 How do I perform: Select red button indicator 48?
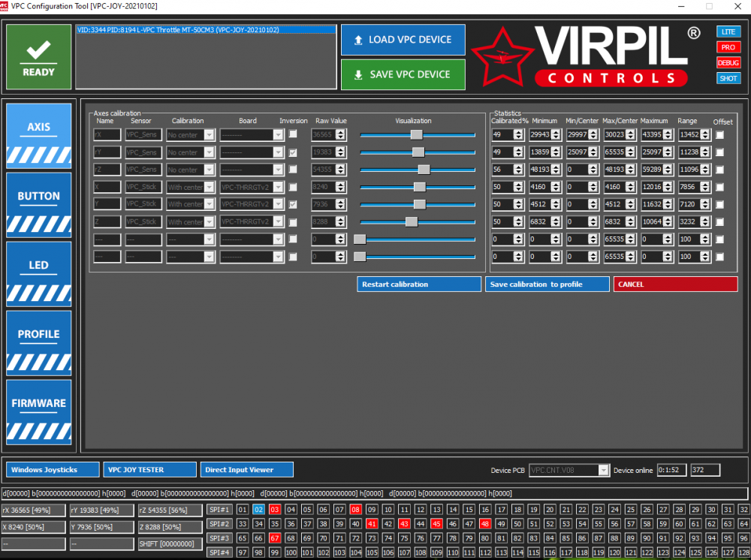click(484, 524)
